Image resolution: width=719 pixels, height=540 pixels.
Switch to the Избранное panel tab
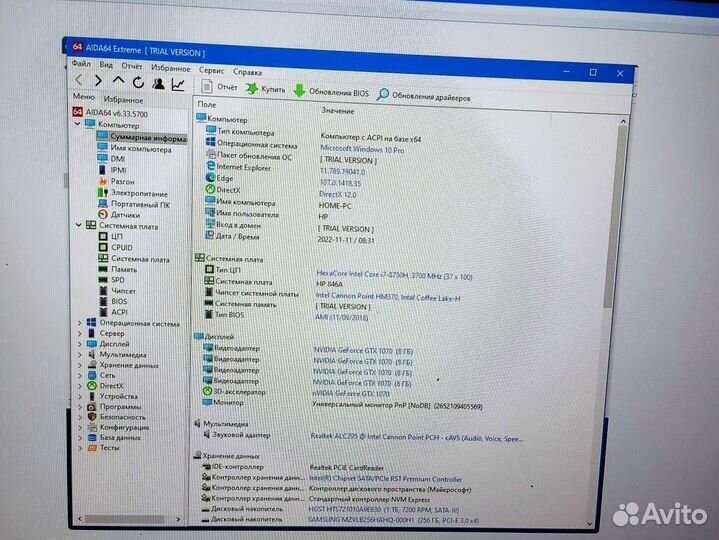(123, 100)
